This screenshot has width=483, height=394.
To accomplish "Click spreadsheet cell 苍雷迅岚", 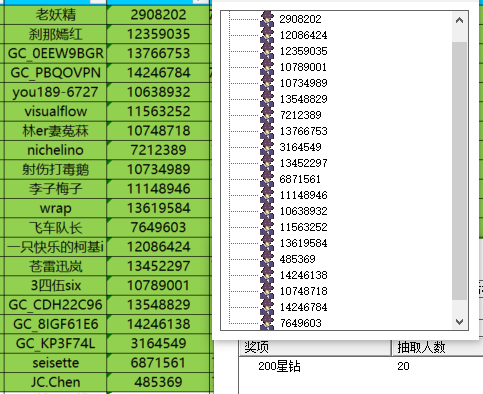I will click(55, 266).
